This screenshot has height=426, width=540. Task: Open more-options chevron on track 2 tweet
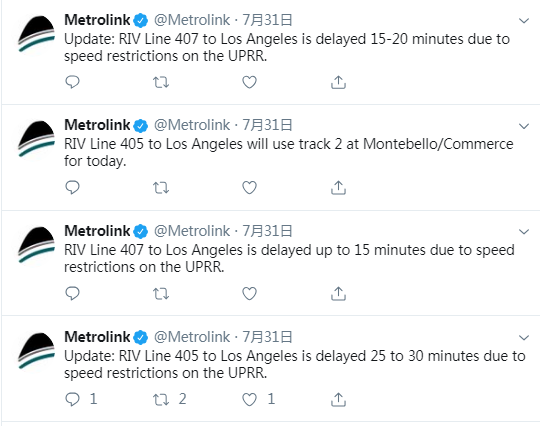[x=524, y=126]
